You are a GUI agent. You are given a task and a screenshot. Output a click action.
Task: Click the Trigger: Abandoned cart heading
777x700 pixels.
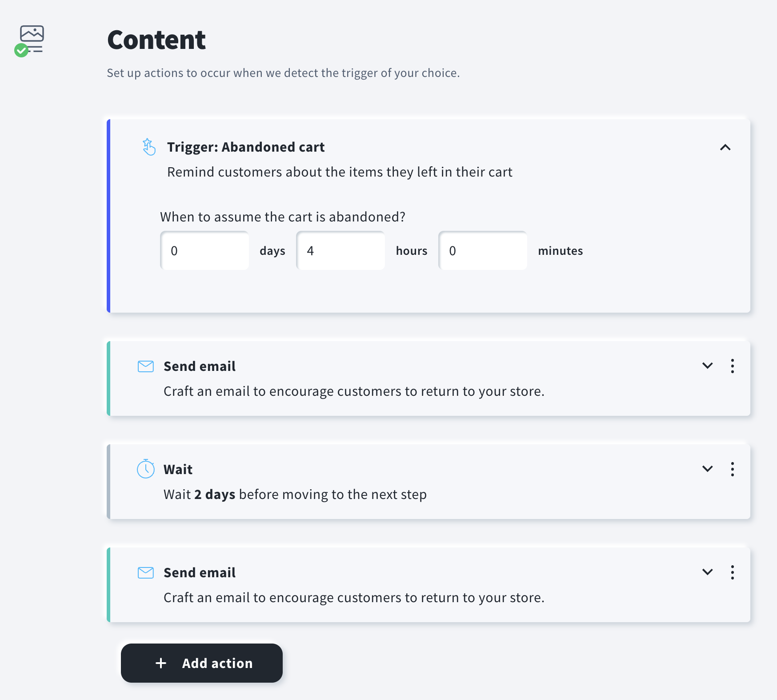pyautogui.click(x=246, y=147)
